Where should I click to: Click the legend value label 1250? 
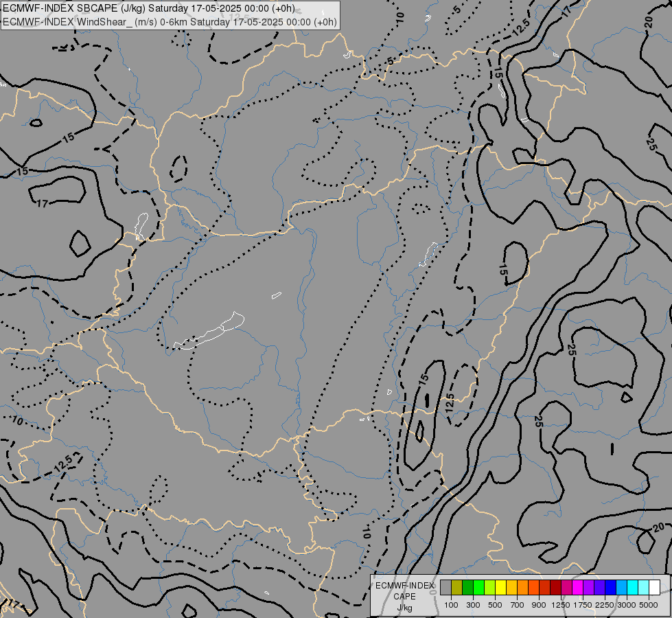tap(561, 605)
